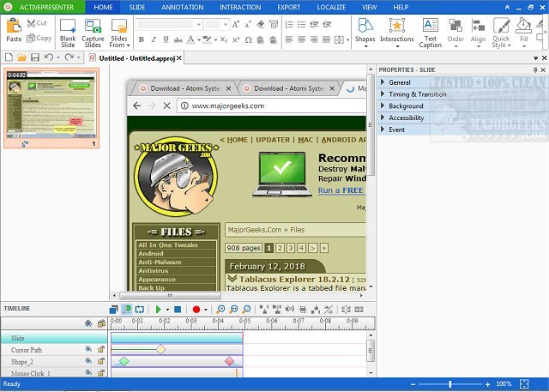Click the zoom slider in status bar
The image size is (549, 392).
[x=450, y=384]
